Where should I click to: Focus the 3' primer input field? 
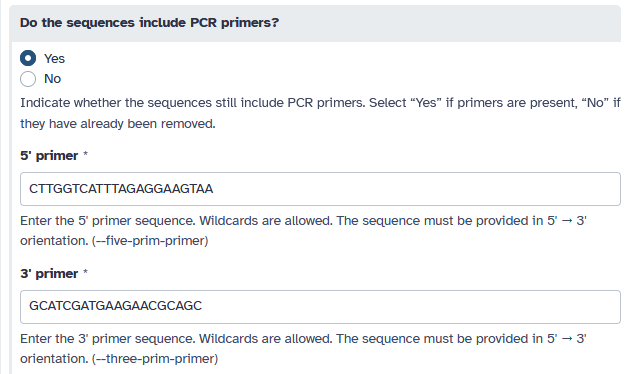320,307
